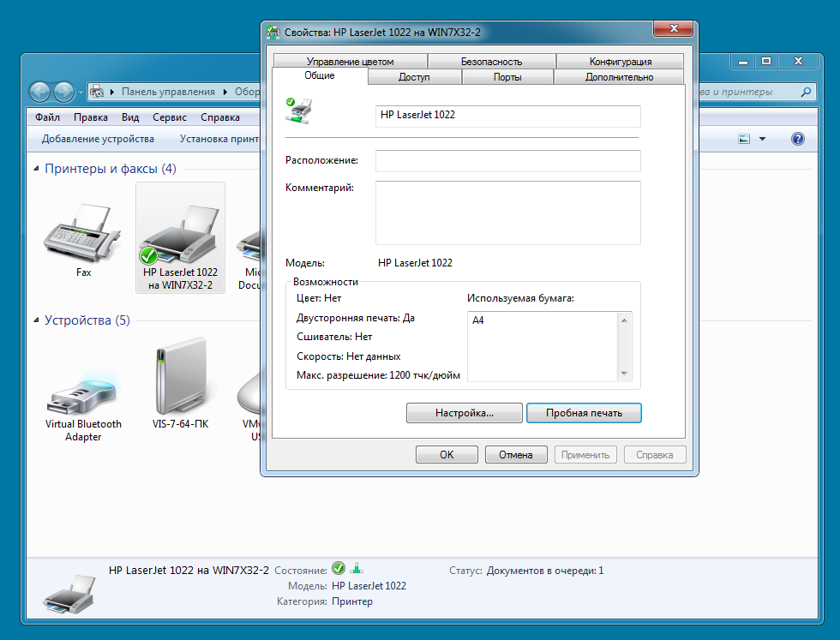This screenshot has height=640, width=840.
Task: Click the network shared status icon
Action: click(x=357, y=568)
